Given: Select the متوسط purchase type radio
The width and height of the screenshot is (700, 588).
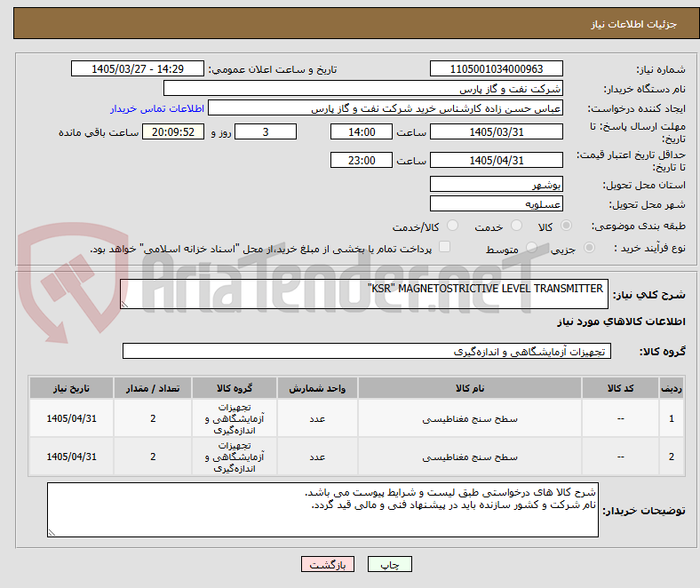Looking at the screenshot, I should 532,247.
